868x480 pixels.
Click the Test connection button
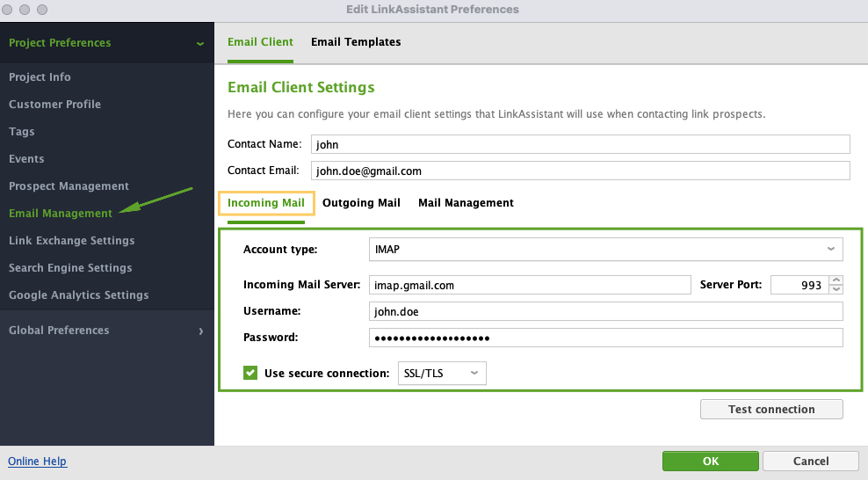click(x=771, y=410)
